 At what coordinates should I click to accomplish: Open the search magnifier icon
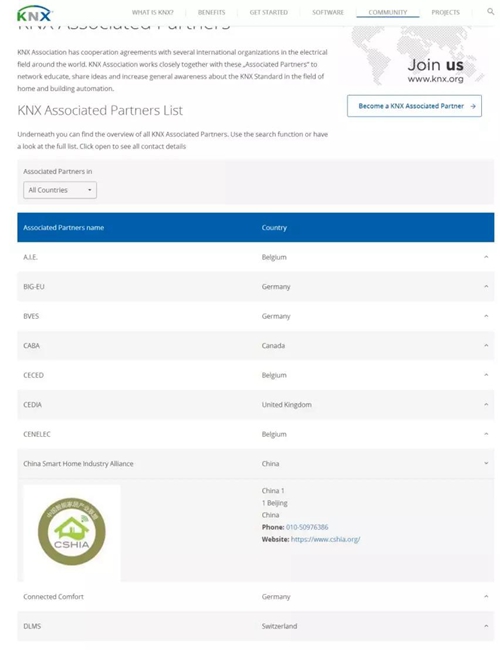pos(490,12)
